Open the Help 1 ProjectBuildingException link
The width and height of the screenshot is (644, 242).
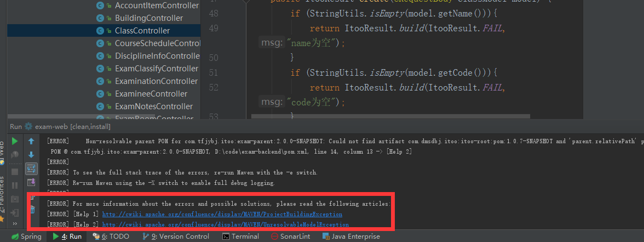pyautogui.click(x=222, y=215)
